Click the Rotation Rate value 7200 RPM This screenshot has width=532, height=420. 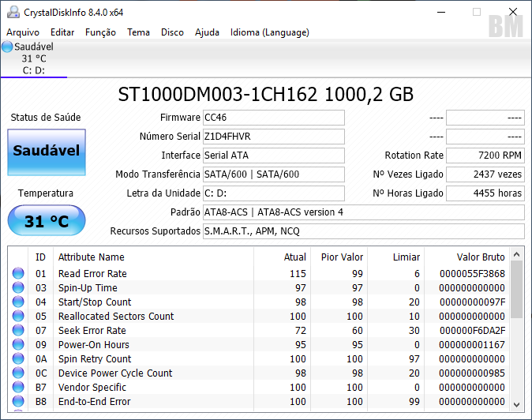[485, 156]
